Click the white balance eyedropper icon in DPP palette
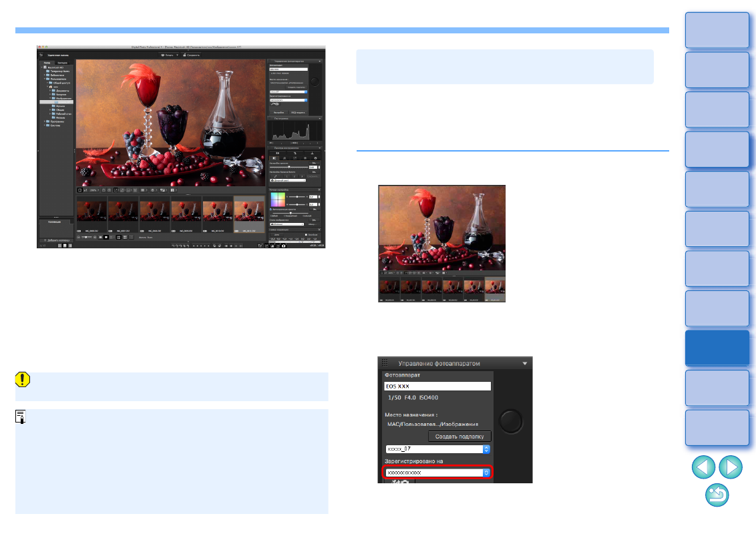 [276, 176]
